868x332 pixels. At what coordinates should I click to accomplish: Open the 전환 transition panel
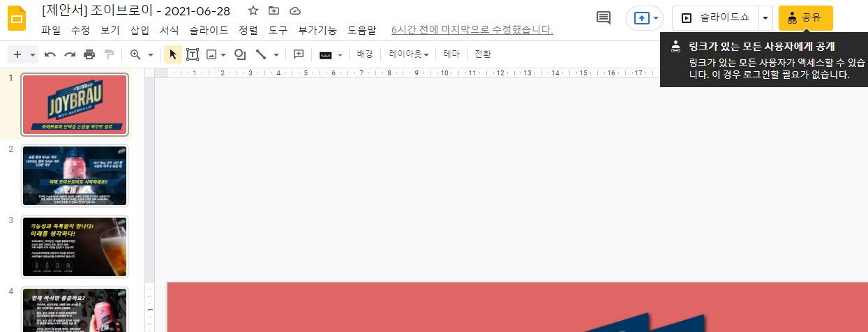(x=483, y=54)
